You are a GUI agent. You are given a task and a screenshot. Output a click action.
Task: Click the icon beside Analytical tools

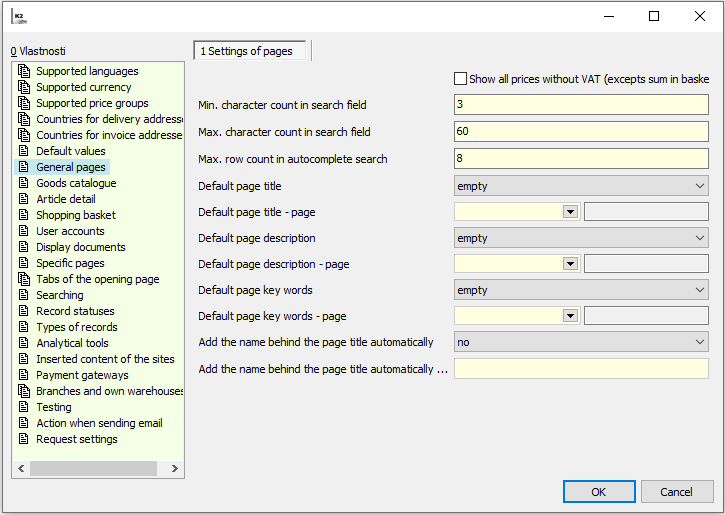tap(25, 343)
